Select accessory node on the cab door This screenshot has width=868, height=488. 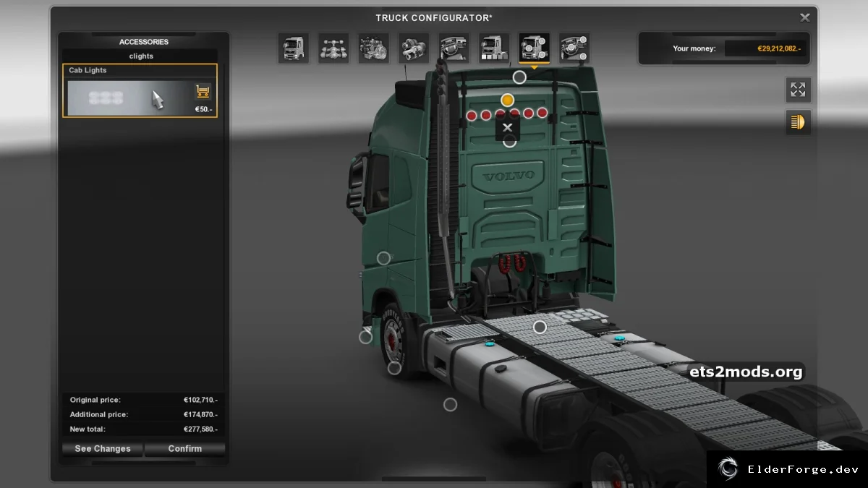click(383, 258)
